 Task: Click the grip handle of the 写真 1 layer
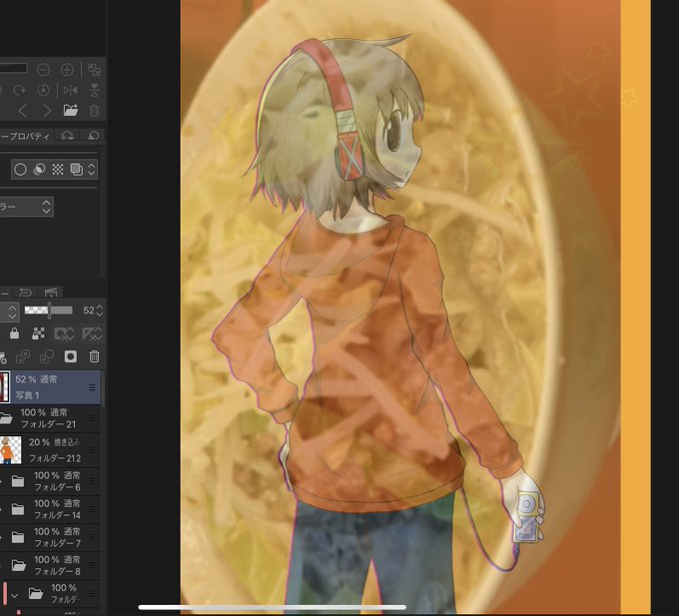tap(92, 387)
